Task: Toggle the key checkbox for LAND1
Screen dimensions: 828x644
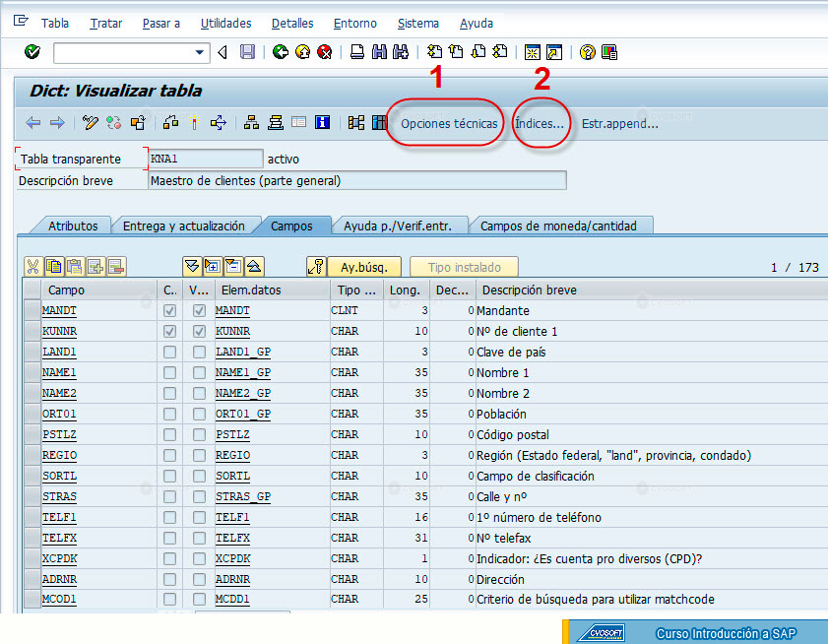Action: click(x=169, y=352)
